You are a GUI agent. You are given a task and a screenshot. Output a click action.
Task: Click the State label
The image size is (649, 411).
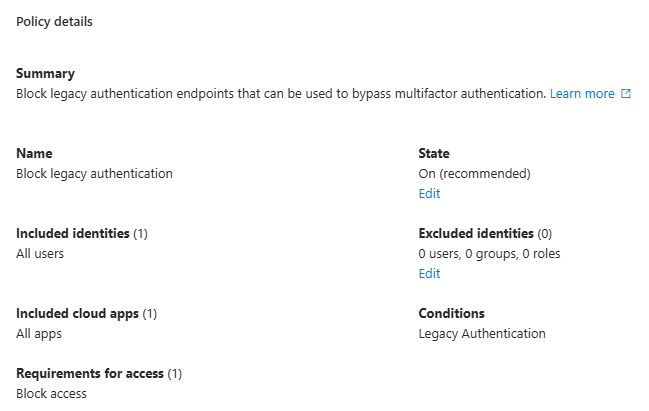click(434, 154)
